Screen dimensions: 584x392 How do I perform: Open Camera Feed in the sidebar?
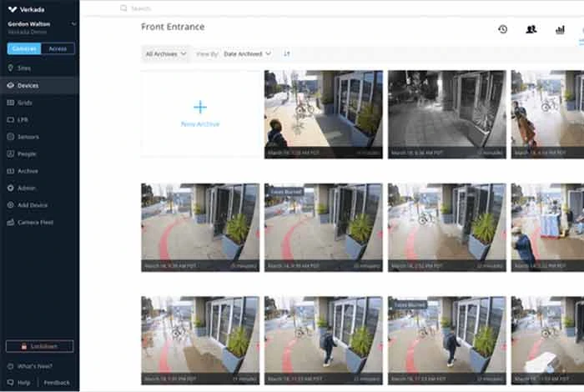[x=30, y=222]
